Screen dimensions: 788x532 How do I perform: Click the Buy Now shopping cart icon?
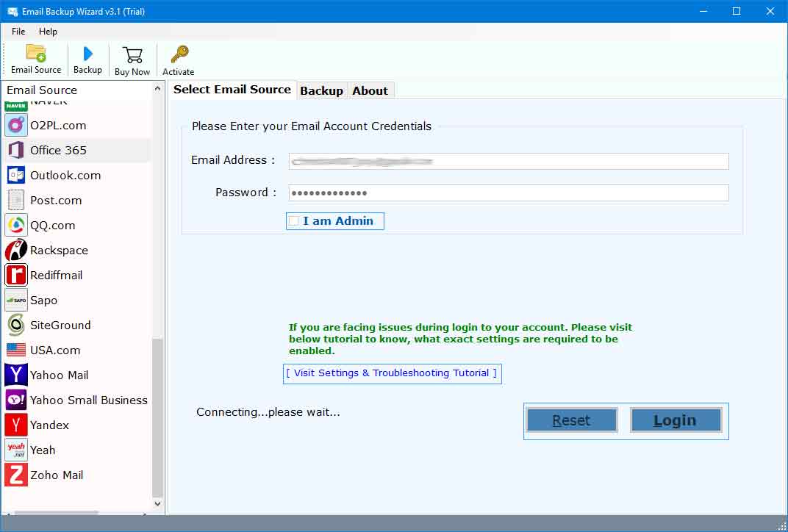132,55
